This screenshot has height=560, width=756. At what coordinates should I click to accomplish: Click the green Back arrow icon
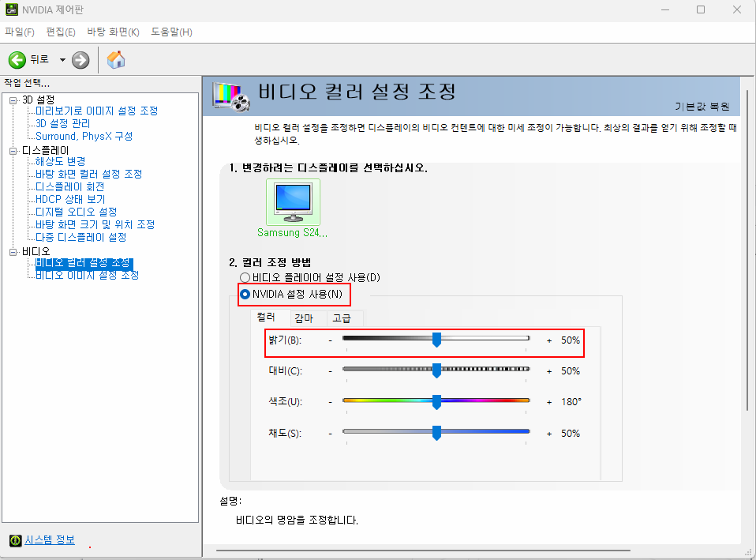tap(17, 60)
